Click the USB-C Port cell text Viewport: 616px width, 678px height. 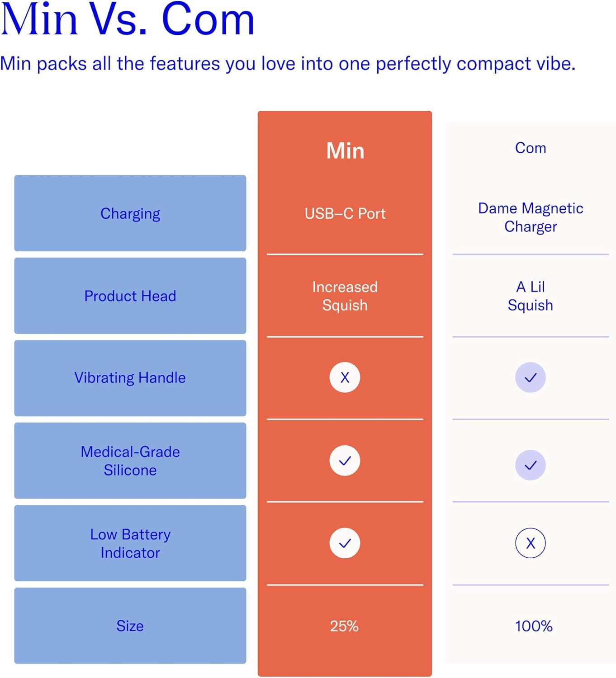pos(345,213)
